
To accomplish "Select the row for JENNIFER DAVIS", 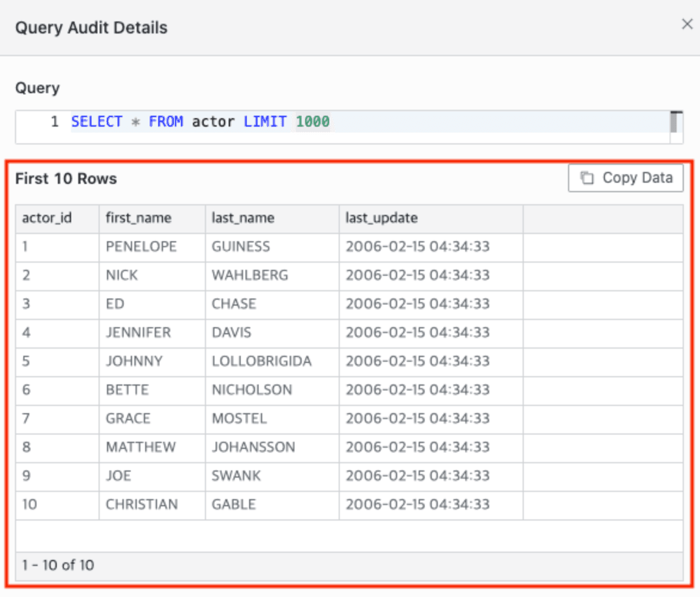I will (x=239, y=333).
